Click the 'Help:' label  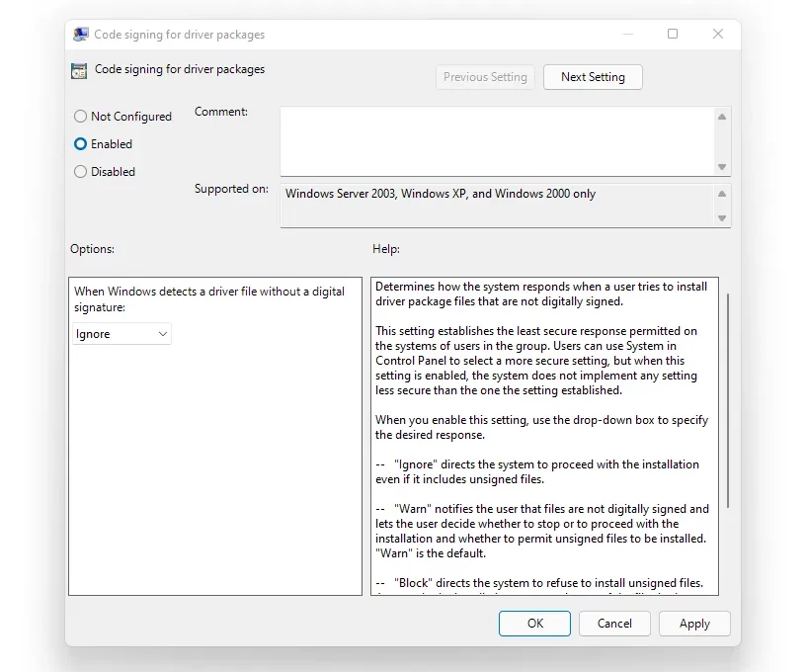386,249
